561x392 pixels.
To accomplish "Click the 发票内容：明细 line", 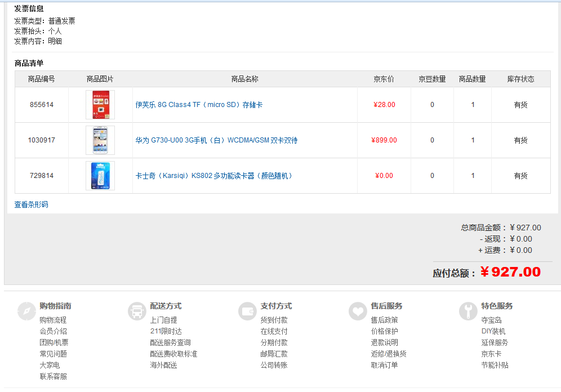I will (x=38, y=41).
